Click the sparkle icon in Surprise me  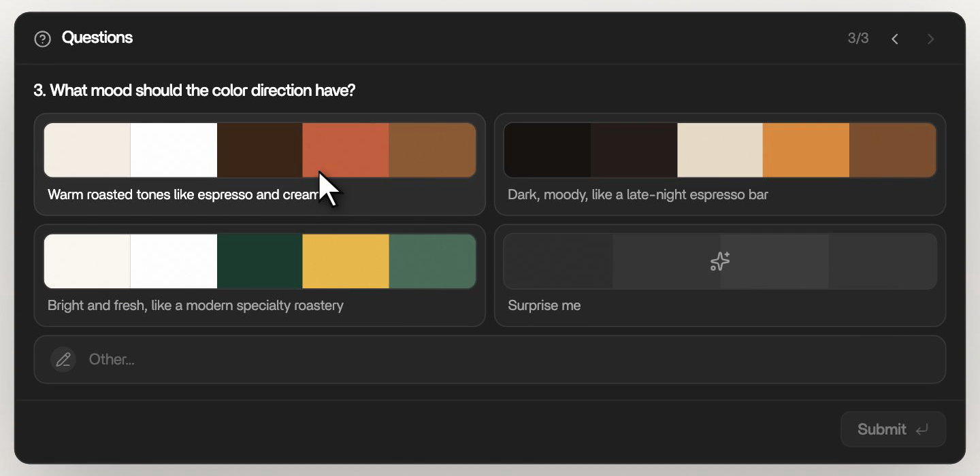pyautogui.click(x=720, y=262)
